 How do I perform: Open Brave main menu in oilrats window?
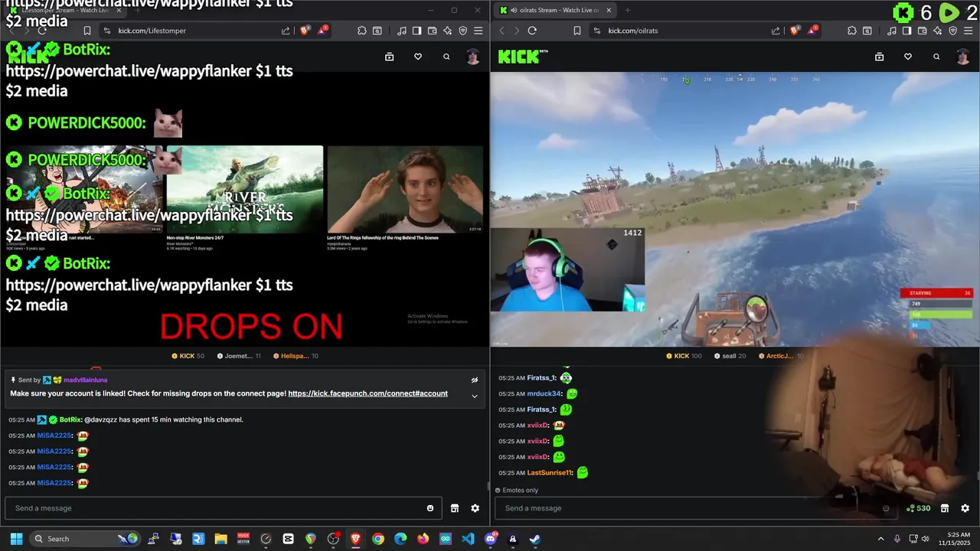coord(968,31)
